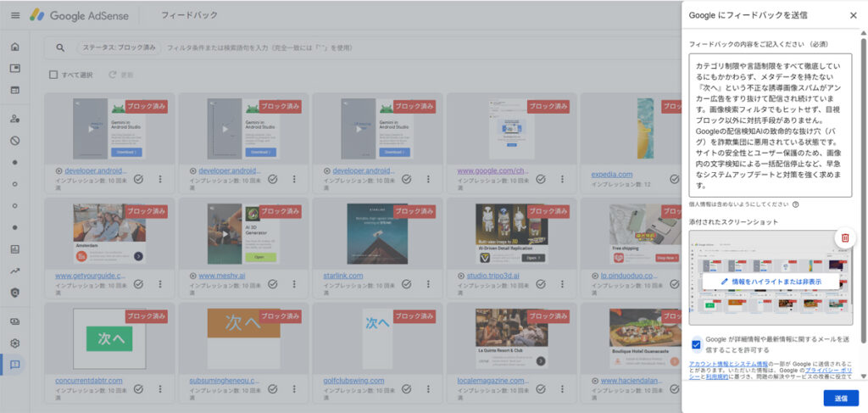Image resolution: width=868 pixels, height=413 pixels.
Task: Delete the attached screenshot with trash icon
Action: click(845, 238)
